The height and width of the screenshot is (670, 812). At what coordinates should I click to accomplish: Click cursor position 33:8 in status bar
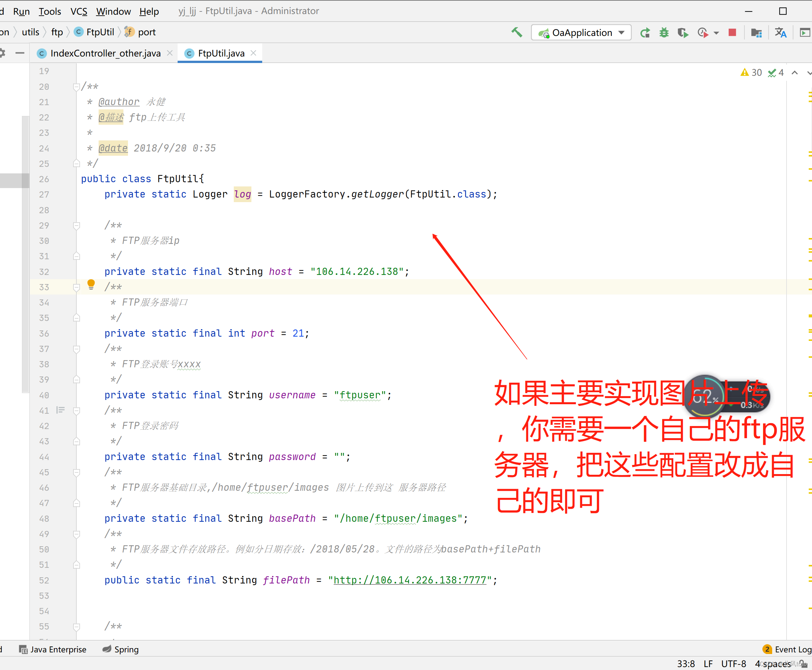point(686,664)
